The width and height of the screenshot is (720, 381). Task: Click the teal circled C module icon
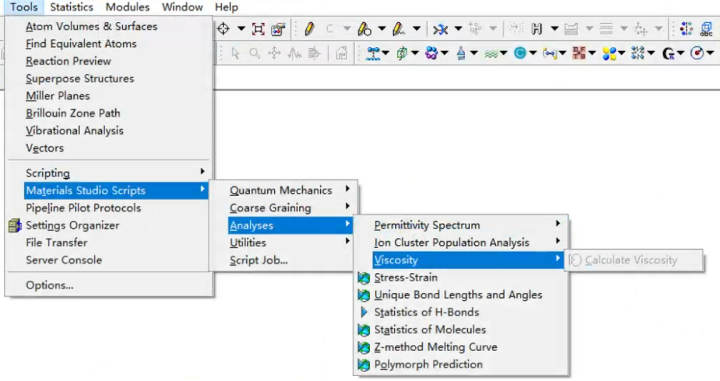[x=520, y=54]
